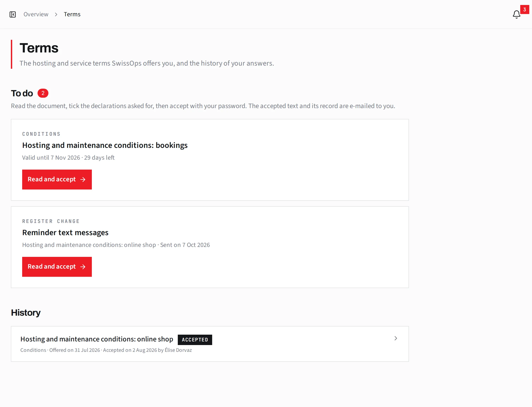Expand online shop history chevron
This screenshot has width=532, height=407.
(x=396, y=338)
